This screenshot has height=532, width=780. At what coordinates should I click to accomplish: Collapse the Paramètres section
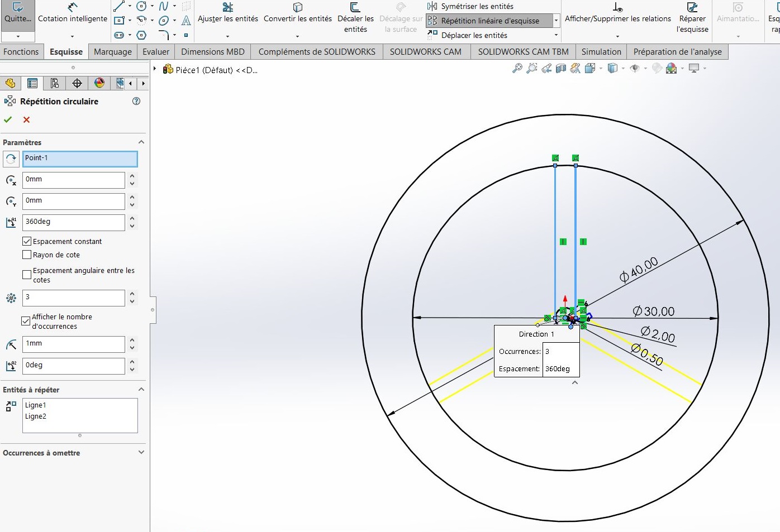(x=141, y=142)
